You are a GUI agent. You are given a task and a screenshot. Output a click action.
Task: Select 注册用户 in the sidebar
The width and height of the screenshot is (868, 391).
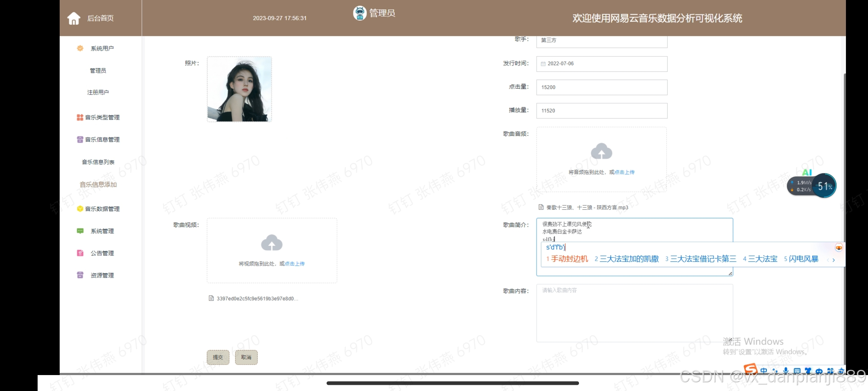tap(98, 92)
